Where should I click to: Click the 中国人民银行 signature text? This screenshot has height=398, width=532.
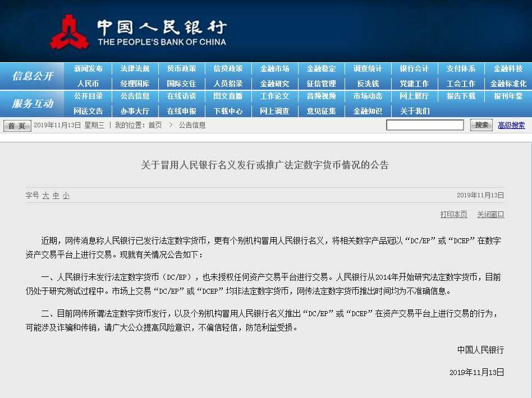pyautogui.click(x=480, y=350)
